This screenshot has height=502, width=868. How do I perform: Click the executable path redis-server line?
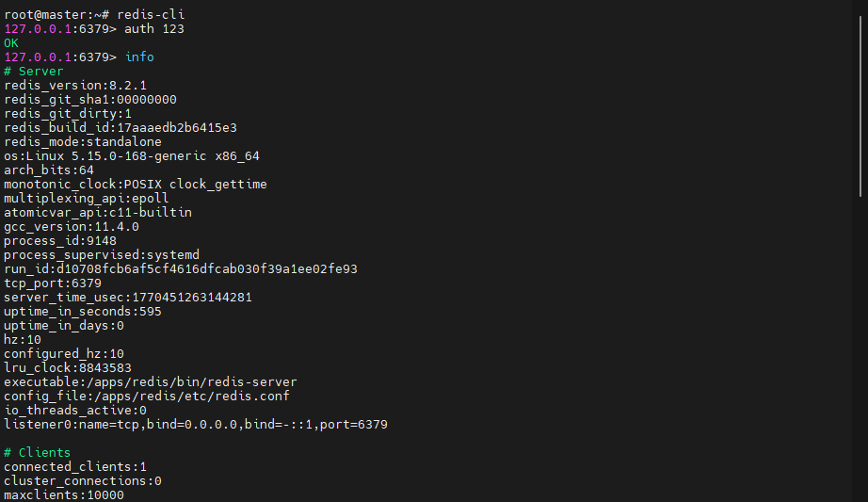[151, 381]
